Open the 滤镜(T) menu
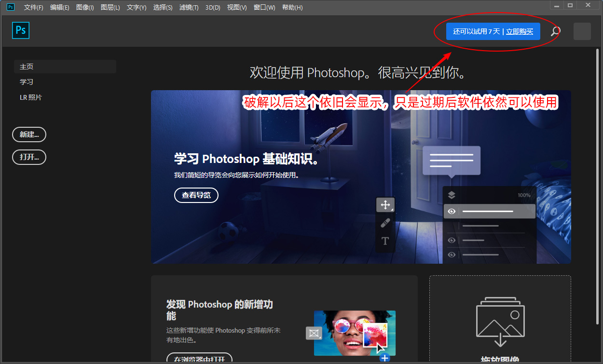This screenshot has width=603, height=364. [189, 8]
